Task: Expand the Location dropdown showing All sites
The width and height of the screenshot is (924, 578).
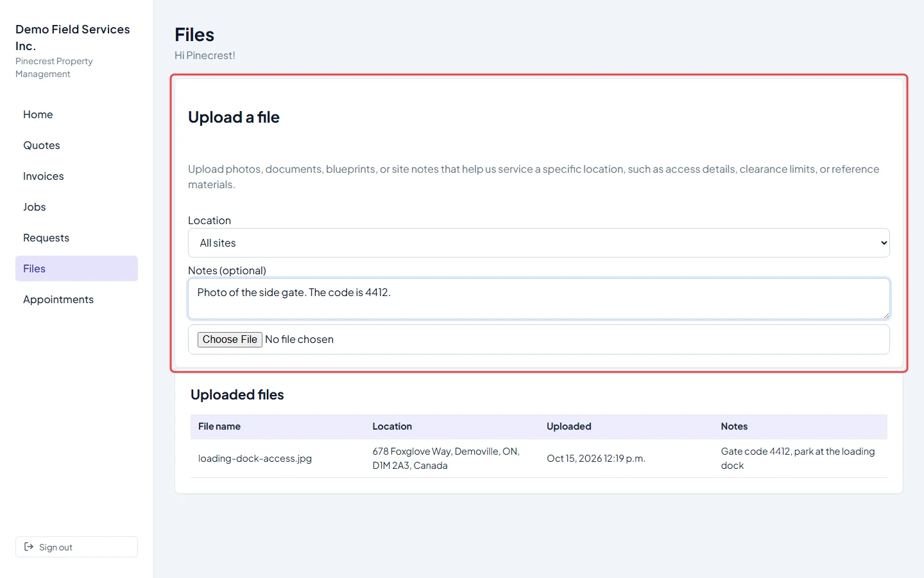Action: coord(538,243)
